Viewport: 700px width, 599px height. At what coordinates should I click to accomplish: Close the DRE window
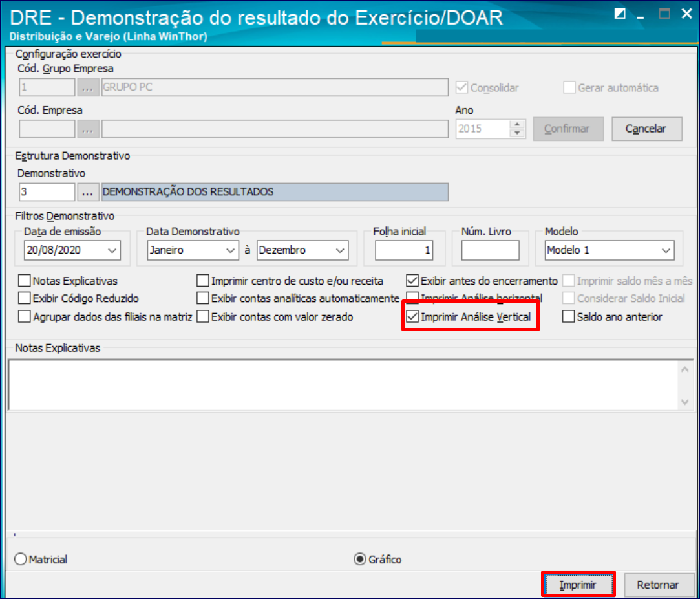pos(686,14)
